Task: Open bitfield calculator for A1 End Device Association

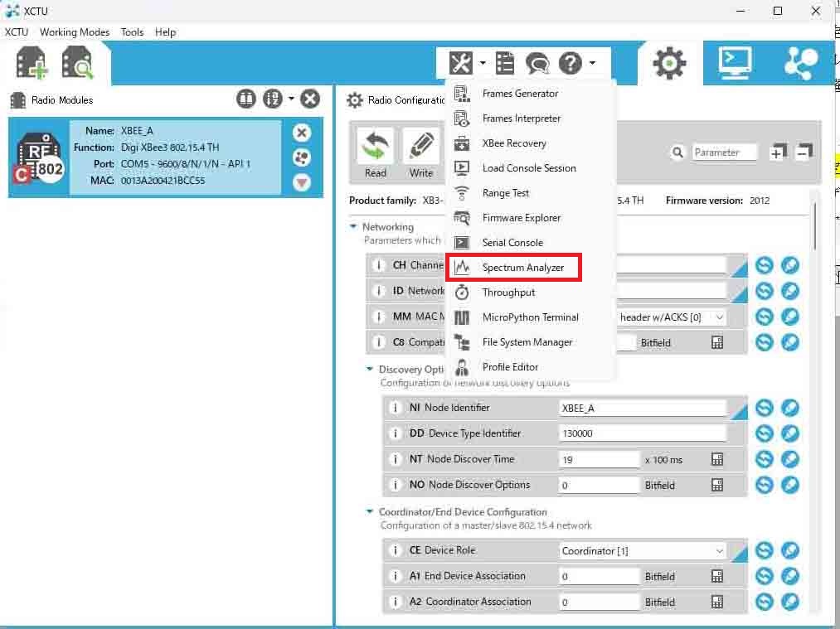Action: coord(716,576)
